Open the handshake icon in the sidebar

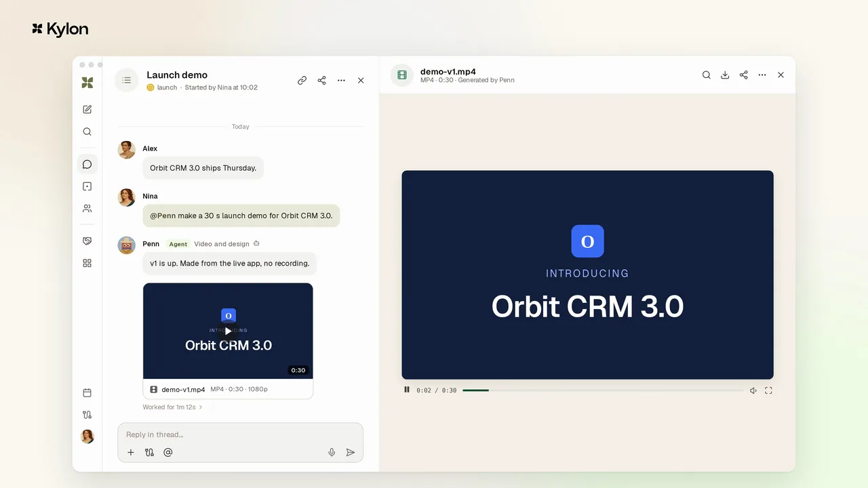click(87, 241)
